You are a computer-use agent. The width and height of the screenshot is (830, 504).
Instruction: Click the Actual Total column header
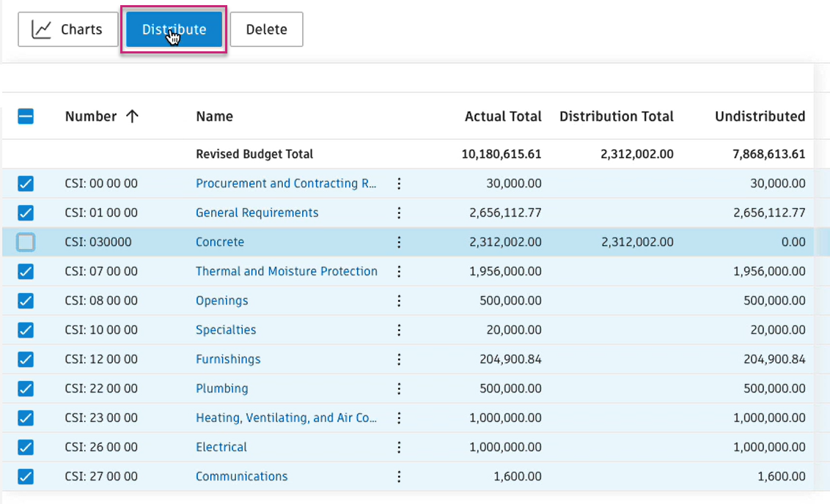point(503,116)
